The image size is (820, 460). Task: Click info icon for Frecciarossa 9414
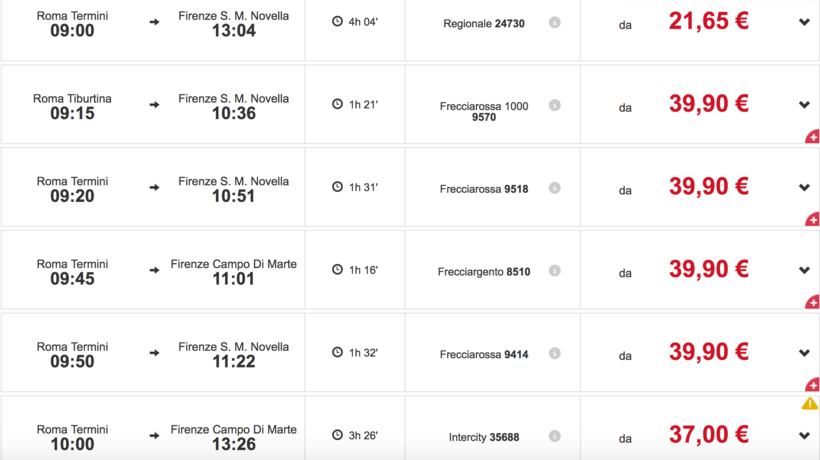pos(554,353)
